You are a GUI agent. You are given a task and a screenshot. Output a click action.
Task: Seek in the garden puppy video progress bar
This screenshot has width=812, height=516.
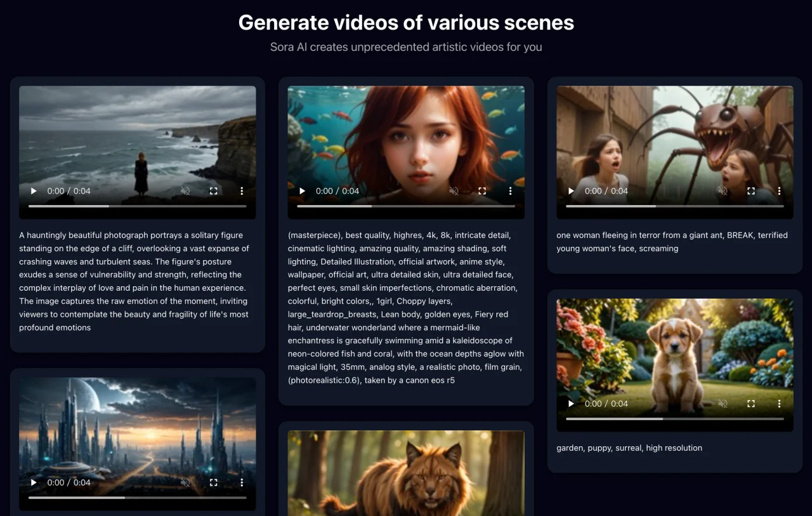675,419
